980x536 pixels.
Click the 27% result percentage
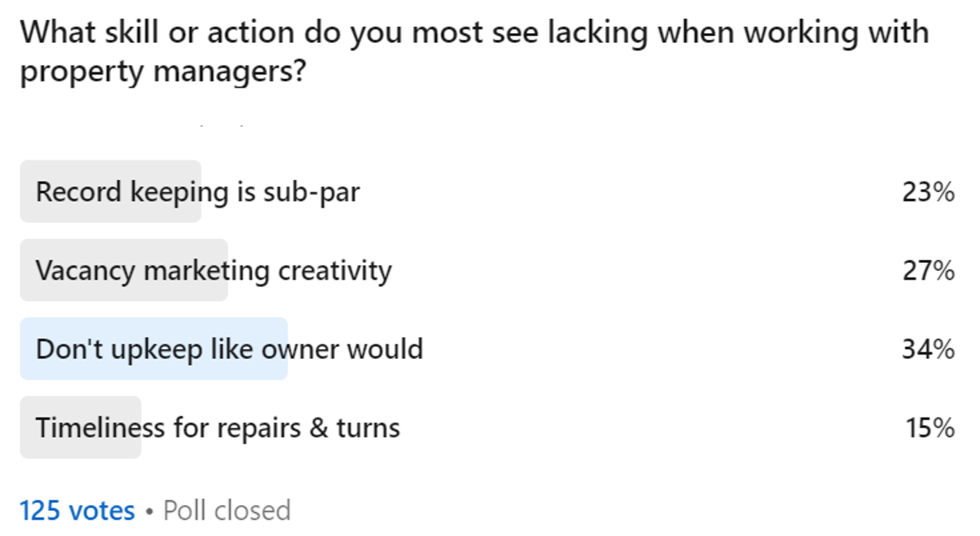(929, 271)
